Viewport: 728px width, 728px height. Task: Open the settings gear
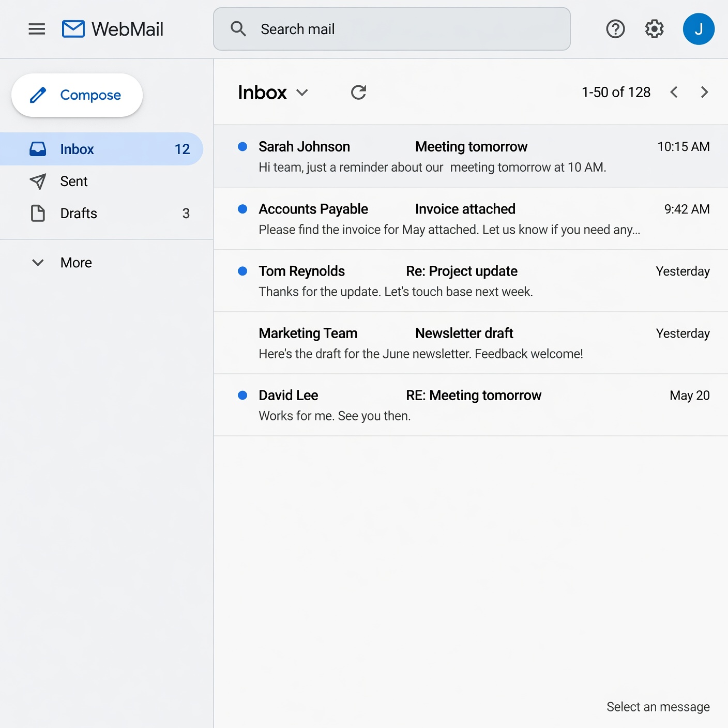click(655, 29)
